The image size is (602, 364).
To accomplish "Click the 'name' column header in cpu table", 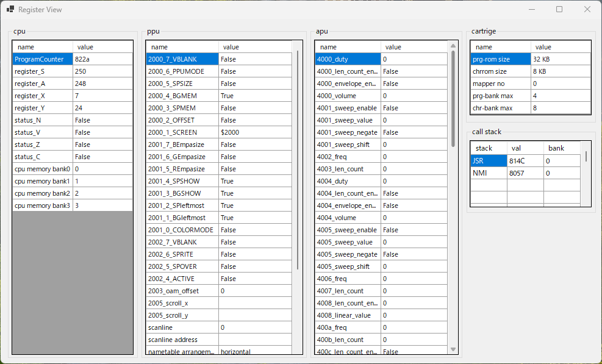I will point(43,47).
